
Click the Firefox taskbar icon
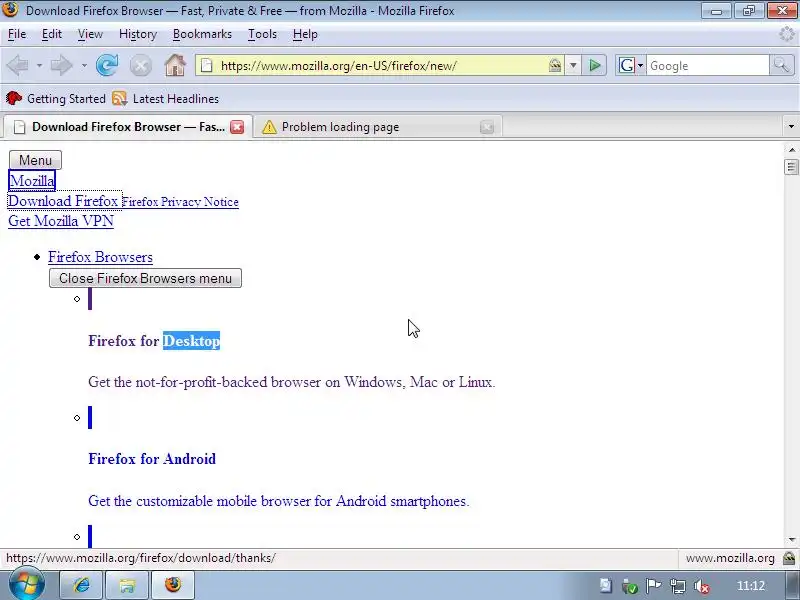coord(173,585)
